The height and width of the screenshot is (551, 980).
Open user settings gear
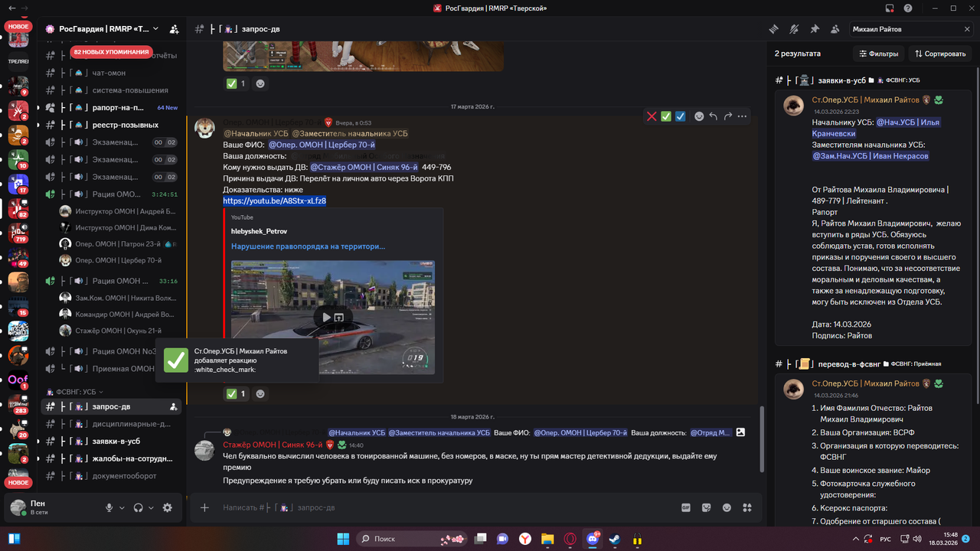(168, 507)
